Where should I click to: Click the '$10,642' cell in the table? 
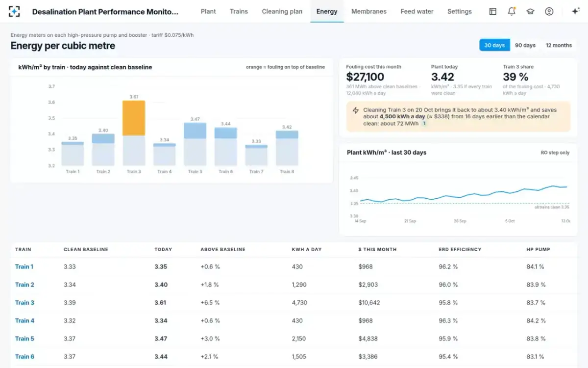(x=369, y=303)
